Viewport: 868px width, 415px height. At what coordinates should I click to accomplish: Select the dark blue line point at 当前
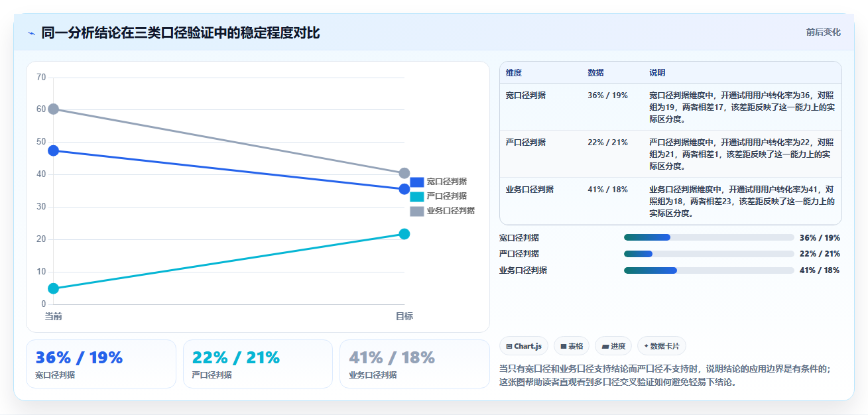pyautogui.click(x=54, y=150)
